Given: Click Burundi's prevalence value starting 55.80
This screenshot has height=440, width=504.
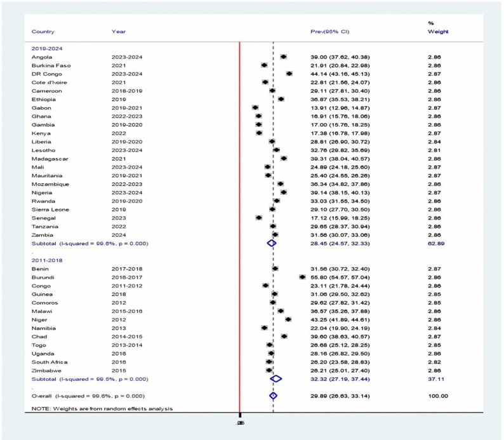Looking at the screenshot, I should (x=340, y=277).
